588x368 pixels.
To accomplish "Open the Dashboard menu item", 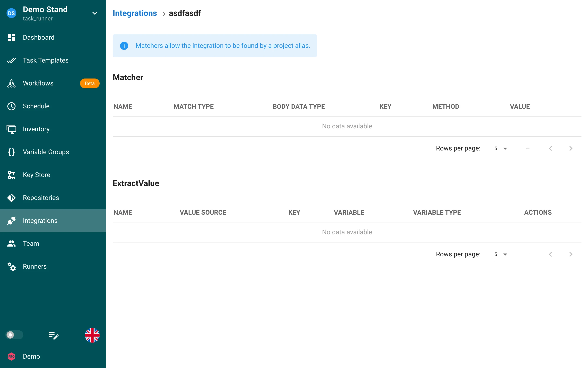I will (53, 37).
